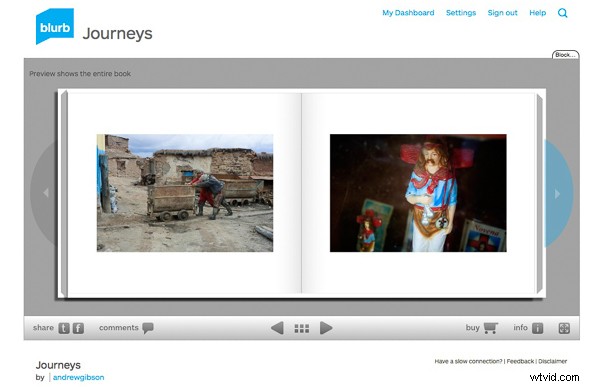
Task: Click the buy label in toolbar
Action: (x=473, y=328)
